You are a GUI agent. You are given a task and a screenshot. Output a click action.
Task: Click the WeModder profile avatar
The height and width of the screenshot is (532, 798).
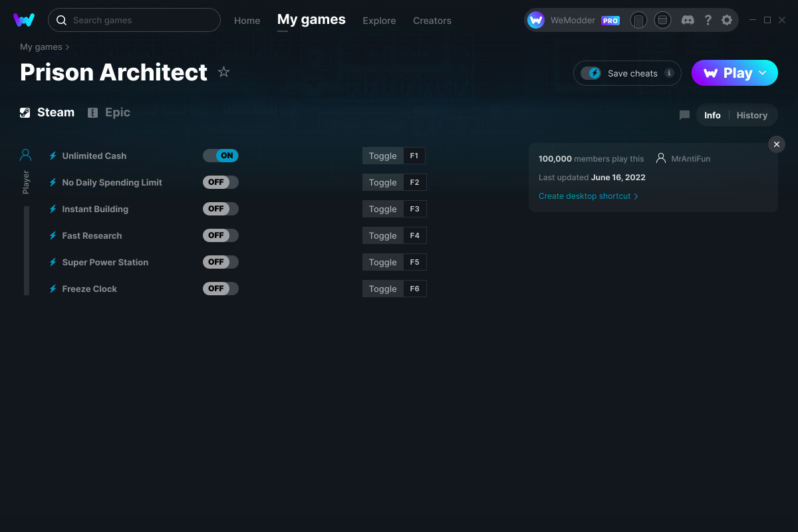point(536,20)
